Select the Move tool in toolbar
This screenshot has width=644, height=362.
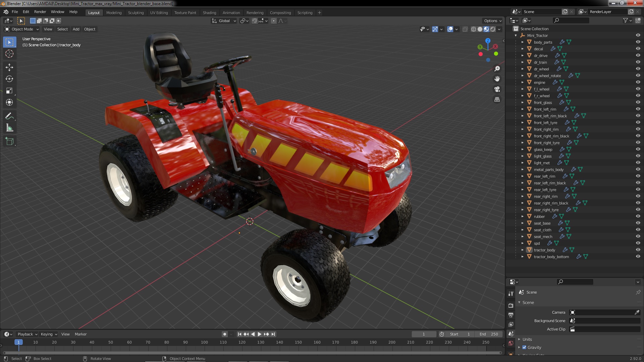click(9, 67)
